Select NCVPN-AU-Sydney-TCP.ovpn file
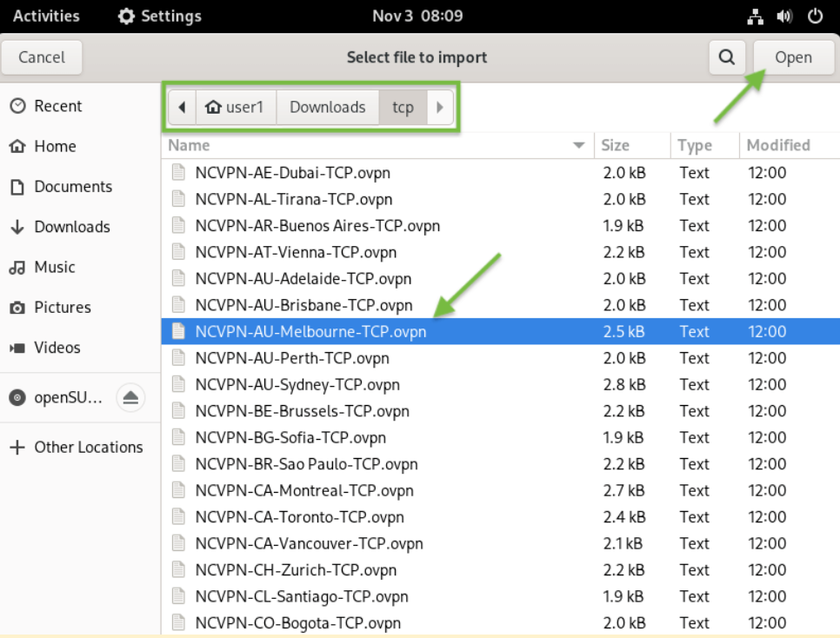 click(x=500, y=384)
